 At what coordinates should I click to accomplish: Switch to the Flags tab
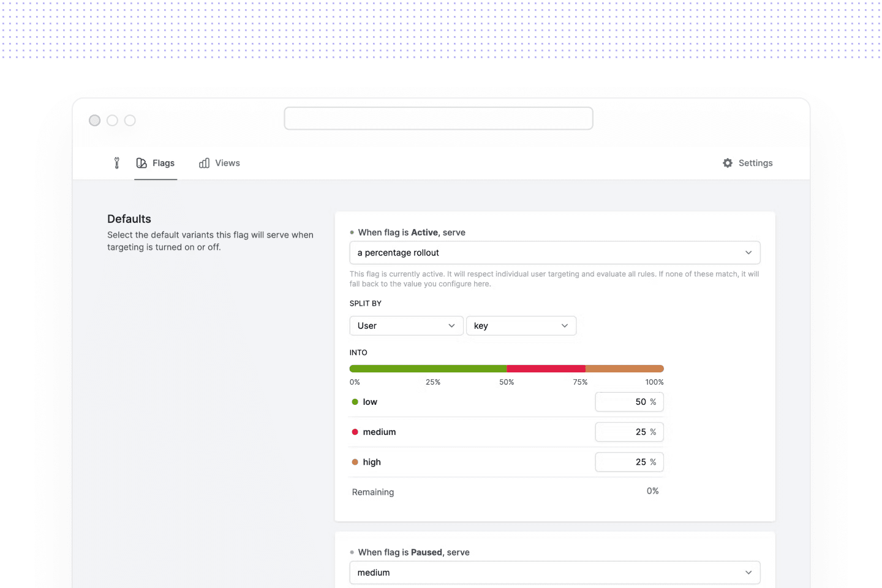pos(163,163)
